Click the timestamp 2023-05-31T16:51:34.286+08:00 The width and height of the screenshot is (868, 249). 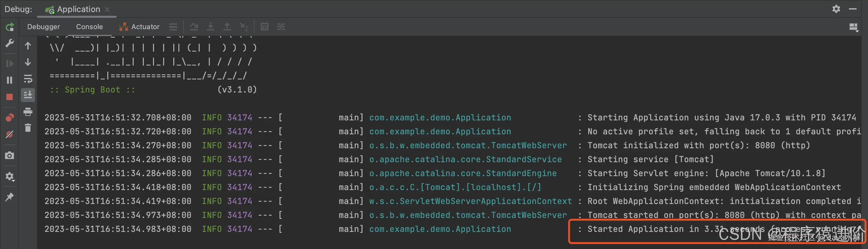coord(118,173)
